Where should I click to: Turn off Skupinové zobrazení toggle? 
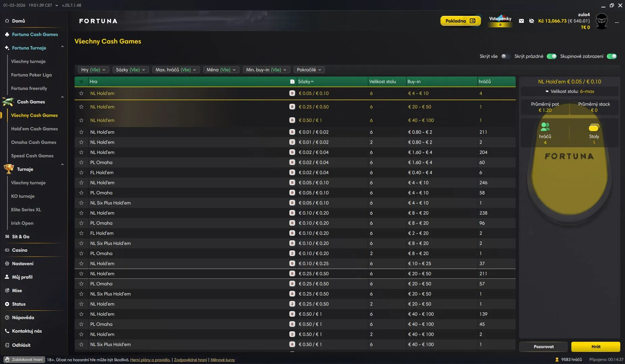[x=612, y=56]
